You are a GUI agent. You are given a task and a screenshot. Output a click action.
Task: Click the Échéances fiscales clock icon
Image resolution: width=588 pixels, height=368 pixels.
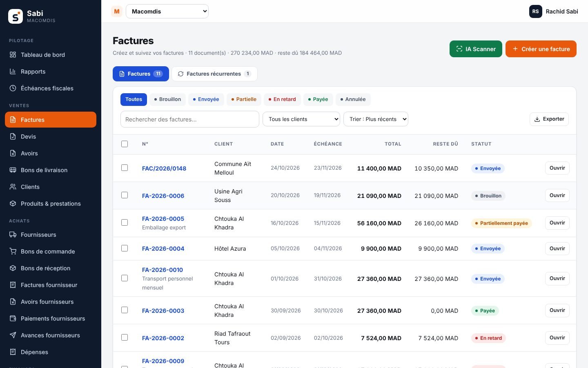(x=13, y=88)
